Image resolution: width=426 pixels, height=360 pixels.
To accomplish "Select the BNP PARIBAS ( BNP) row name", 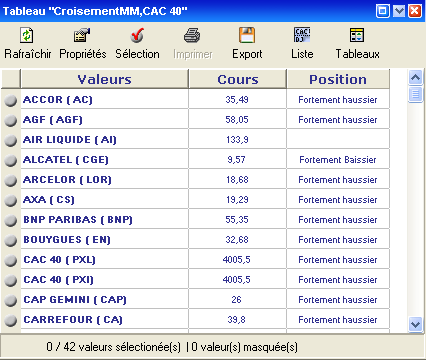I will [x=78, y=220].
